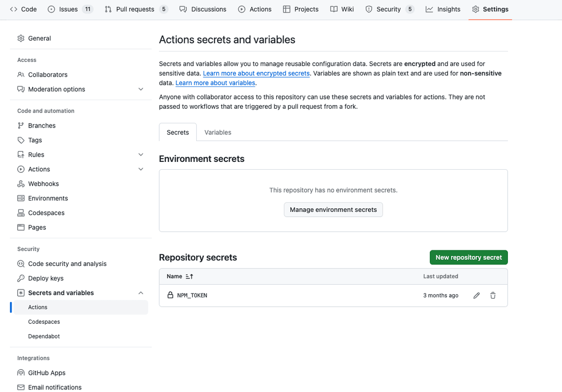The height and width of the screenshot is (392, 562).
Task: Edit the NPM_TOKEN secret with the pencil icon
Action: (476, 295)
